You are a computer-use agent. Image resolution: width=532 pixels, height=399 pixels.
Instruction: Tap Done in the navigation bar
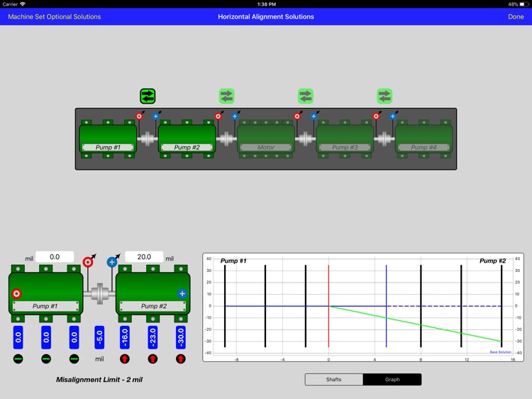point(516,16)
